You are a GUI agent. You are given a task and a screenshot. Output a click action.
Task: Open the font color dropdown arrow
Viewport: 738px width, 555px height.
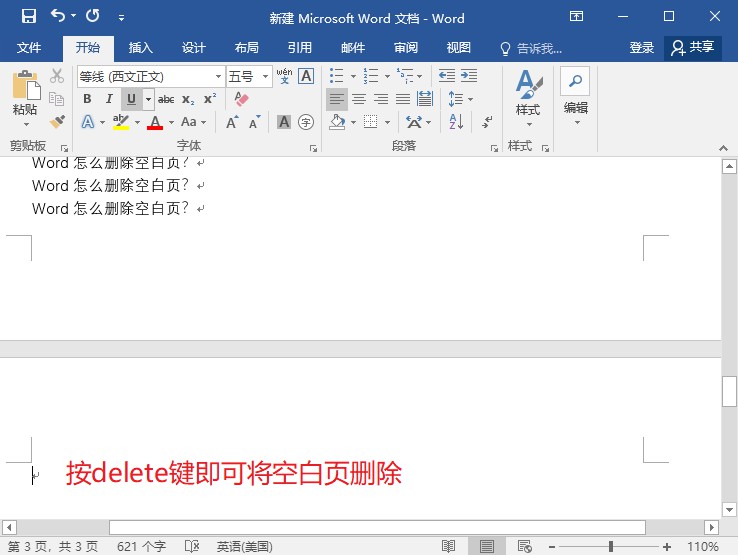click(x=171, y=122)
